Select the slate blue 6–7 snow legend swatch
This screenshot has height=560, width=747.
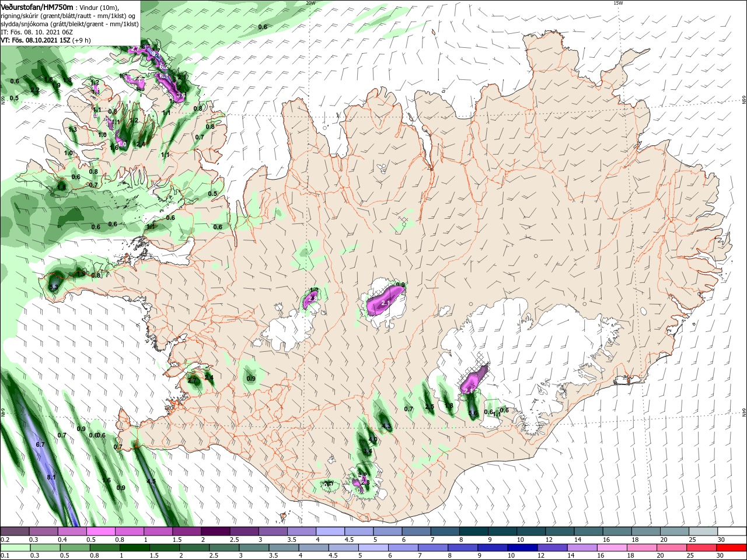[x=416, y=531]
